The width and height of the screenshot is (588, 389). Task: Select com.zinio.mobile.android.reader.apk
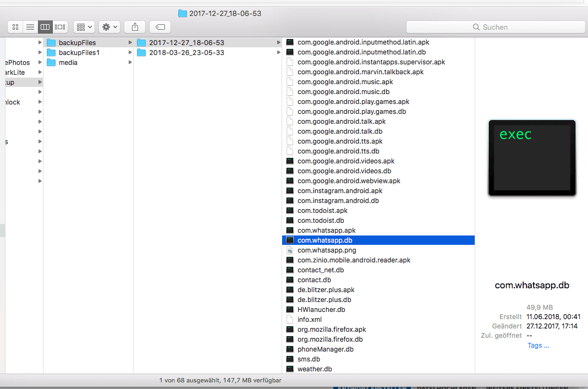click(x=378, y=260)
